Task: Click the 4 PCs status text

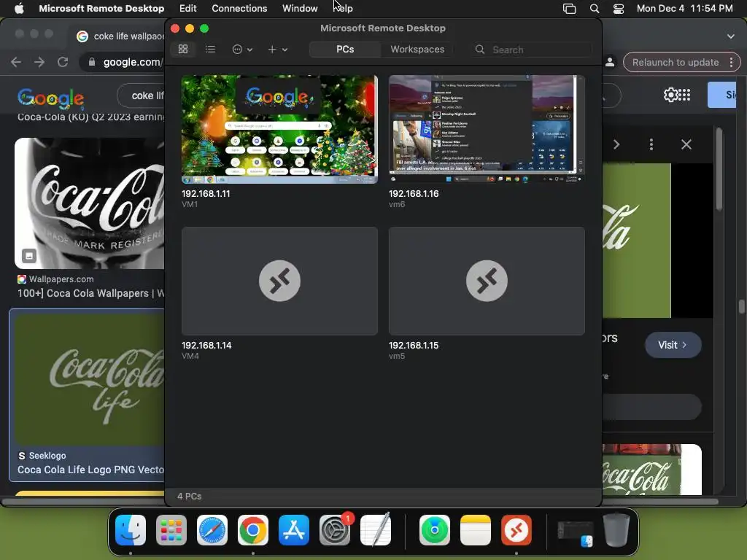Action: click(x=189, y=496)
